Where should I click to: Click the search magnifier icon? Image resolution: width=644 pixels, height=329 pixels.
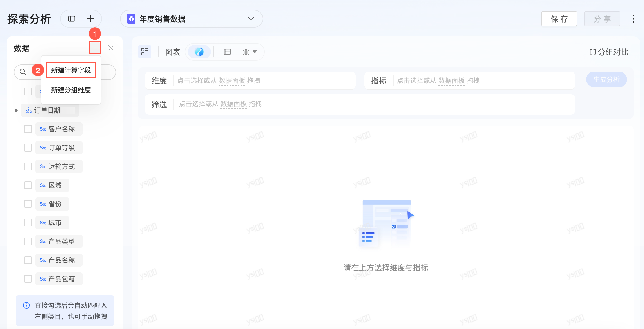click(x=23, y=72)
